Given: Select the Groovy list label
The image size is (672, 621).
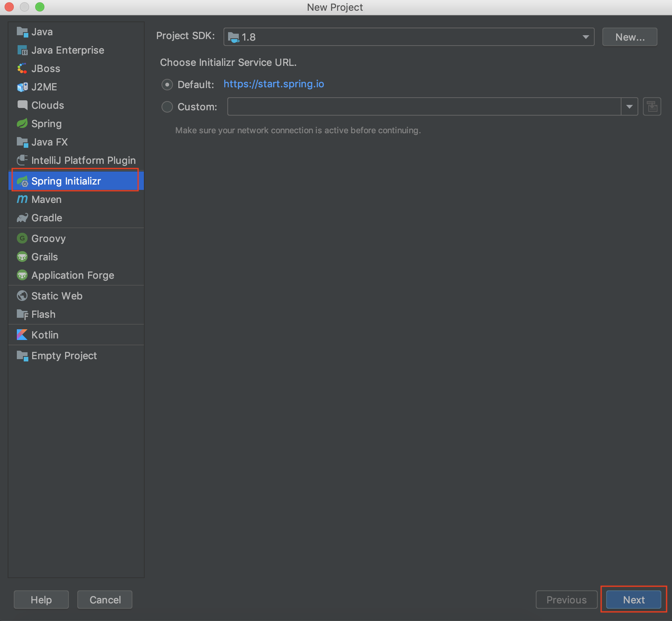Looking at the screenshot, I should [49, 239].
